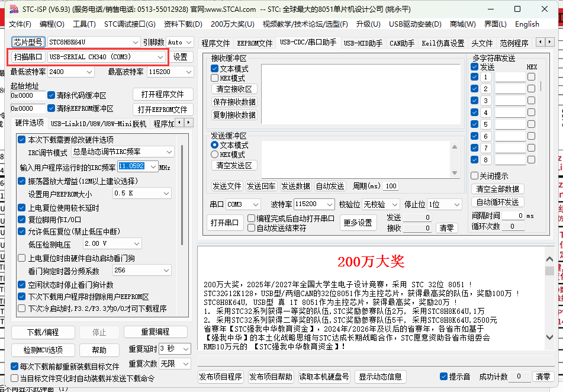The width and height of the screenshot is (563, 392).
Task: Open the STC调试接口(G) menu
Action: [130, 24]
